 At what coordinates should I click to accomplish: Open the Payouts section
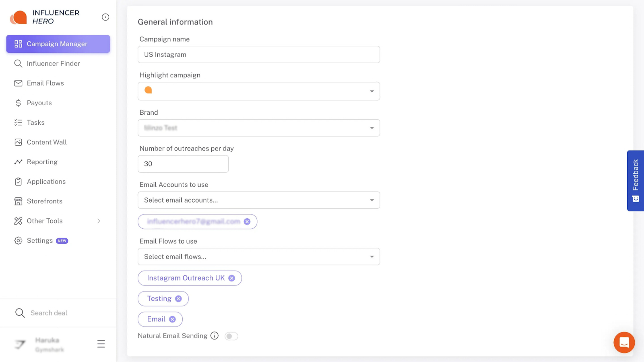click(x=39, y=103)
